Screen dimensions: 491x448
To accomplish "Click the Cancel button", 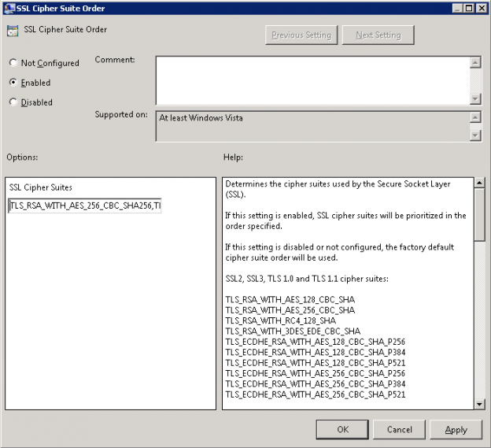I will (399, 430).
